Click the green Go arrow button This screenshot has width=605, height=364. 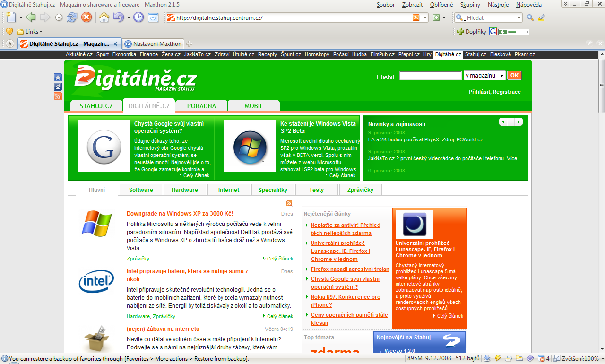point(436,18)
